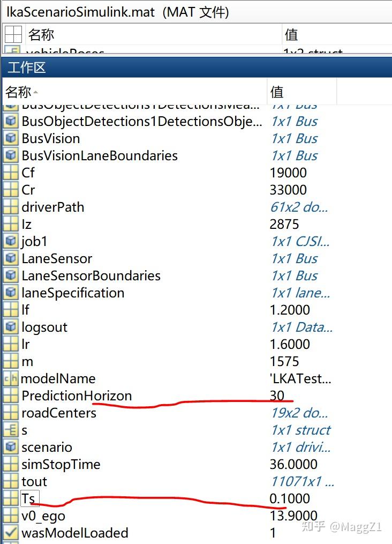
Task: Click the matrix icon beside simStopTime
Action: [x=11, y=464]
